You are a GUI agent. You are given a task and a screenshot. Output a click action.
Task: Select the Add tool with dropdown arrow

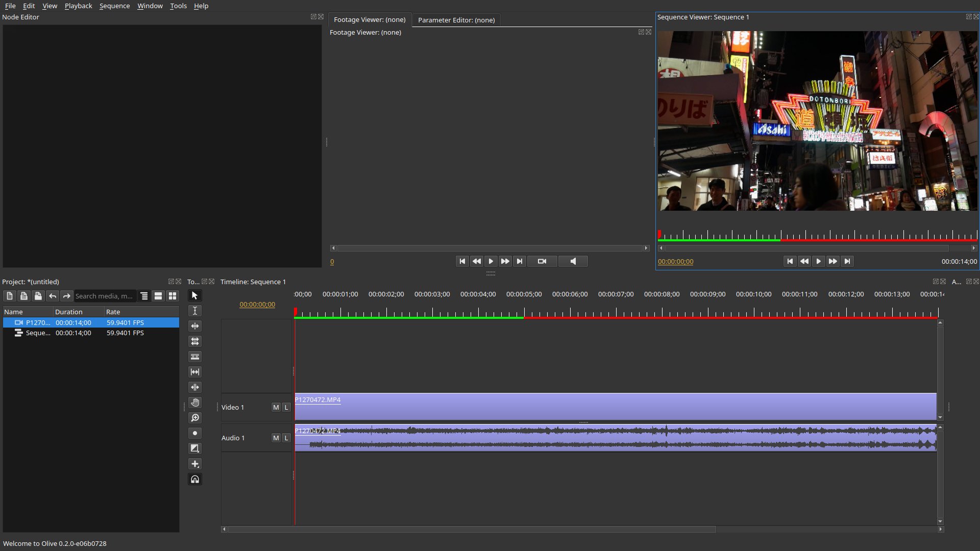[x=194, y=464]
